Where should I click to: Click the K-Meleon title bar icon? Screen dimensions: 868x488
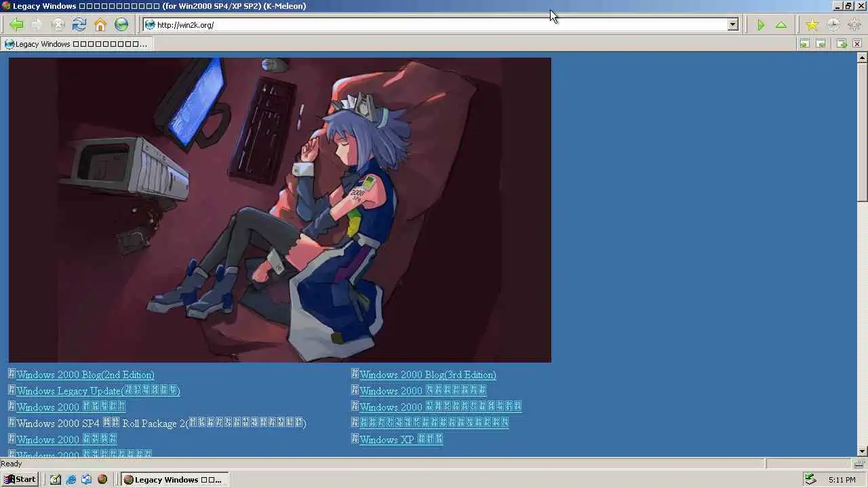pyautogui.click(x=6, y=6)
